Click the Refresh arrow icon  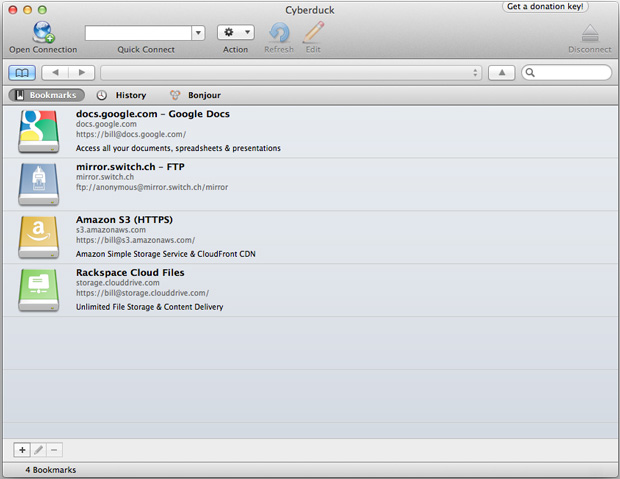(x=279, y=32)
